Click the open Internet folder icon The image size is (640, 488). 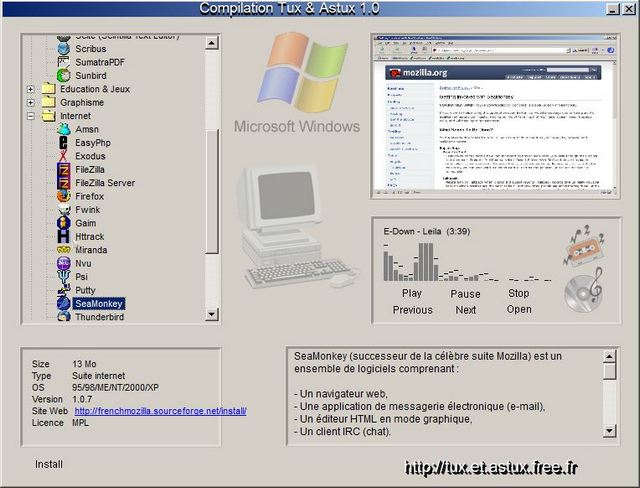point(49,115)
